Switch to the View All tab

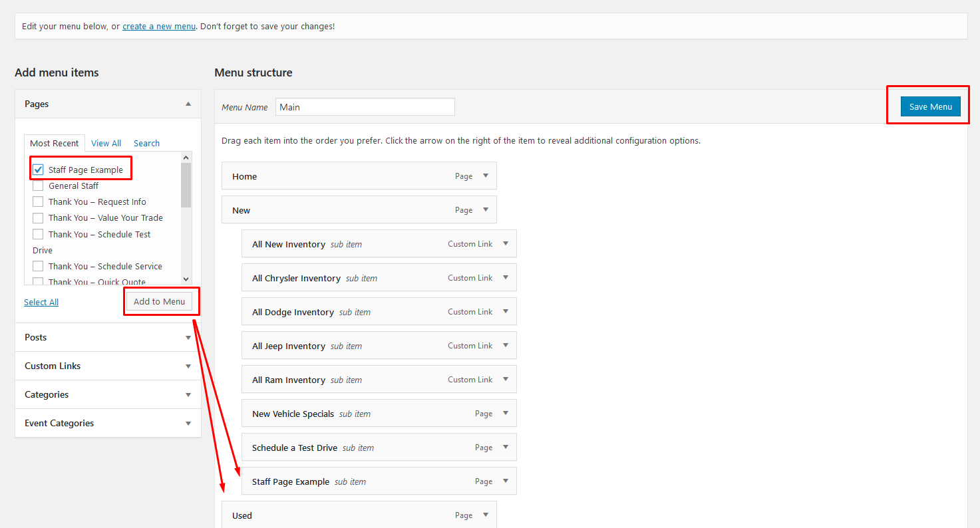pyautogui.click(x=106, y=143)
